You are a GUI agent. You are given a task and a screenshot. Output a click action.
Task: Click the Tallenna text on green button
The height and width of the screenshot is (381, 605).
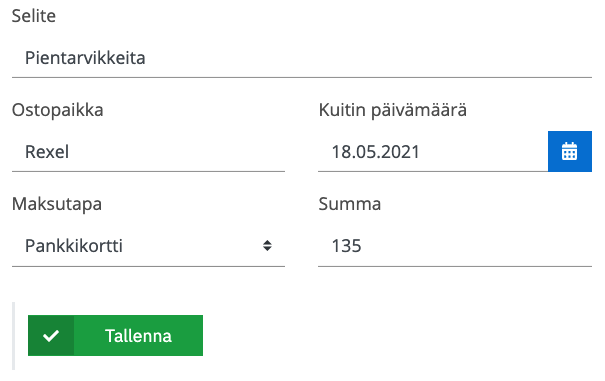coord(138,336)
